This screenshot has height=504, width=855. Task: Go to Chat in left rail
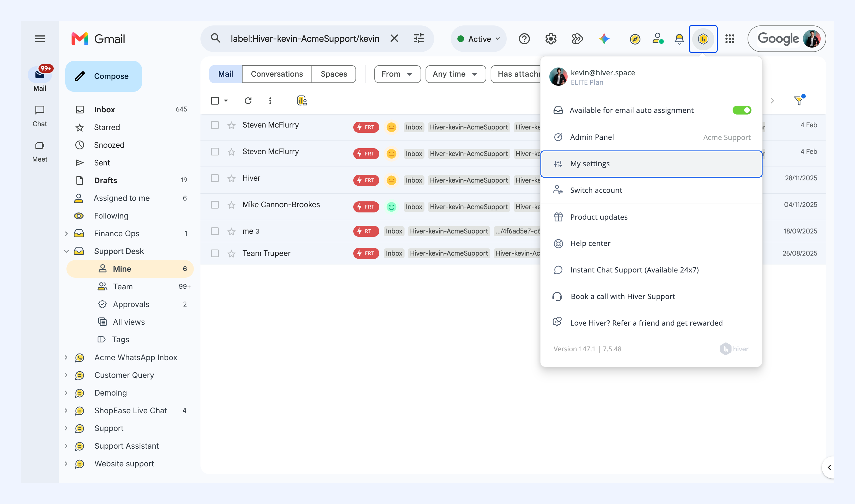40,116
